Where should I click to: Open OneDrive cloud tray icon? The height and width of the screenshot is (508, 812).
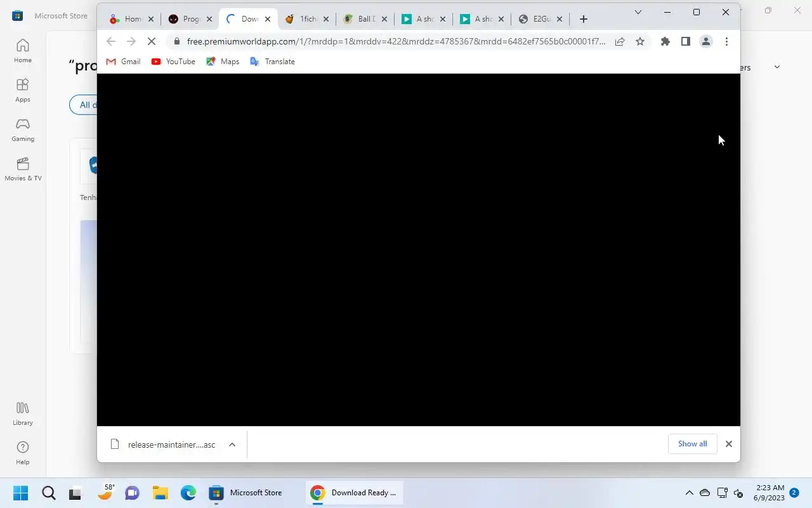(x=705, y=493)
